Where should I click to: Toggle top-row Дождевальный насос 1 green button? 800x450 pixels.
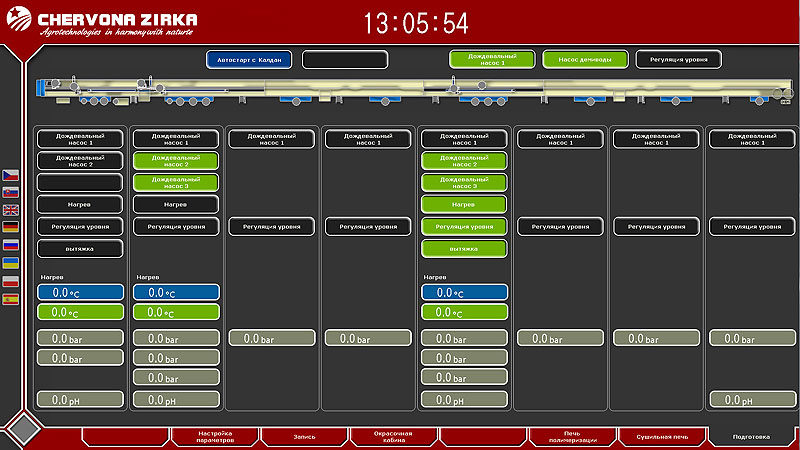[491, 60]
